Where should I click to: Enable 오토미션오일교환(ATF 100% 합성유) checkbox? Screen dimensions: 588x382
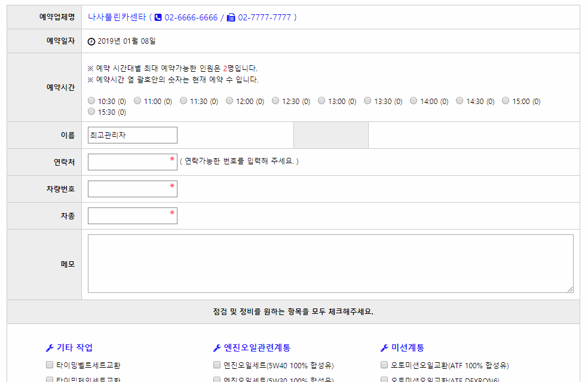pyautogui.click(x=385, y=365)
